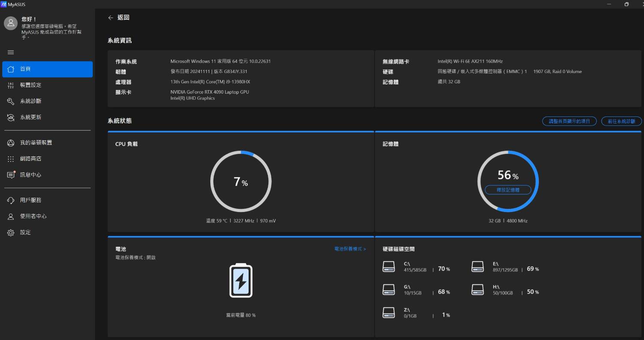Click the 用戶服務 headset icon
The image size is (644, 340).
point(11,200)
